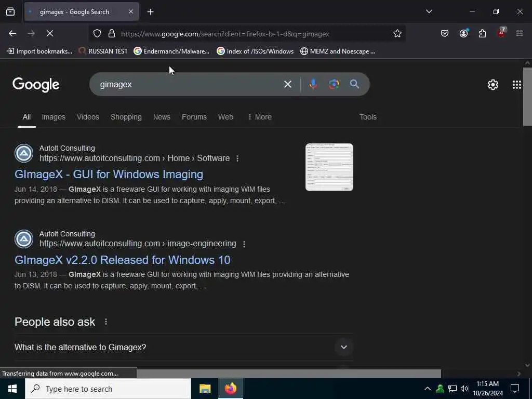The image size is (532, 399).
Task: Switch to News results tab
Action: pyautogui.click(x=162, y=117)
